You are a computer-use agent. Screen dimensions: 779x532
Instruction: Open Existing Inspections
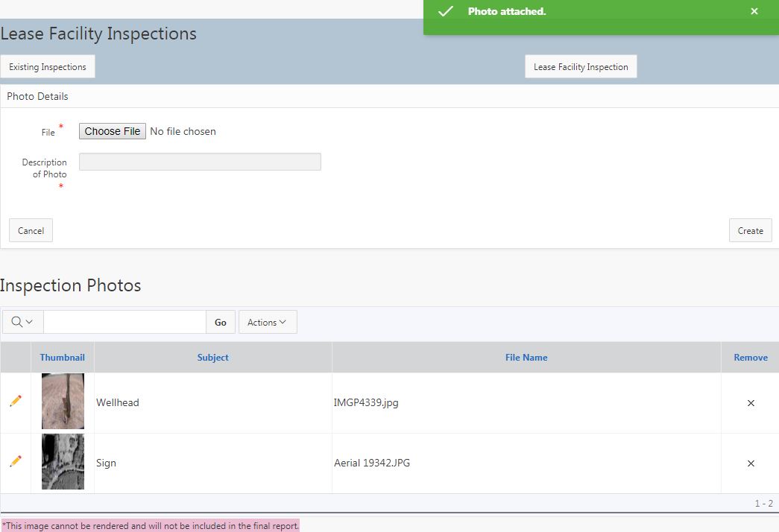coord(48,67)
